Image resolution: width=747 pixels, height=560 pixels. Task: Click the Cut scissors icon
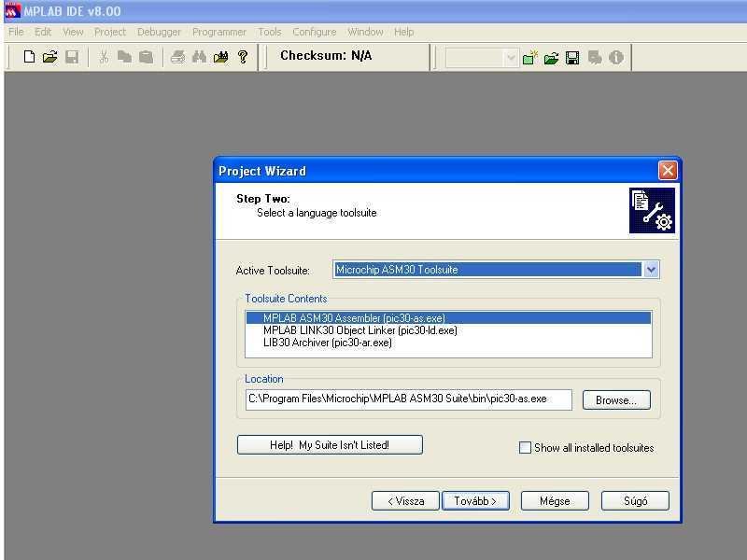(104, 57)
